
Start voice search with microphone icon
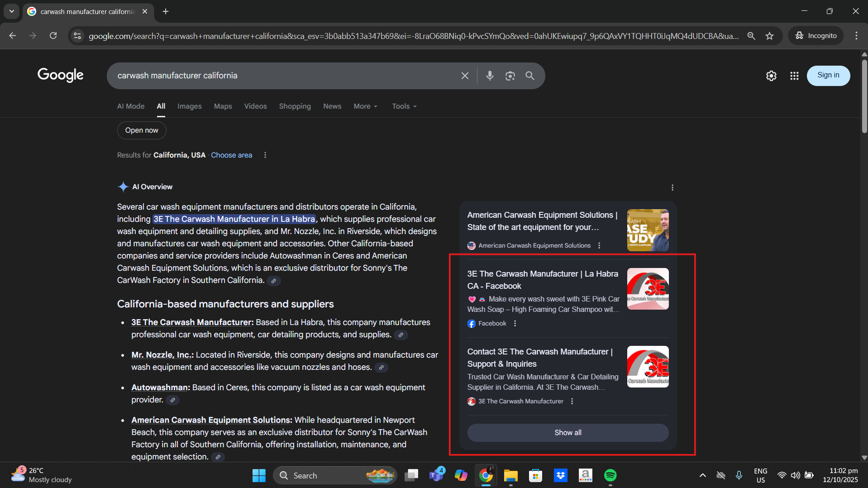pyautogui.click(x=490, y=76)
